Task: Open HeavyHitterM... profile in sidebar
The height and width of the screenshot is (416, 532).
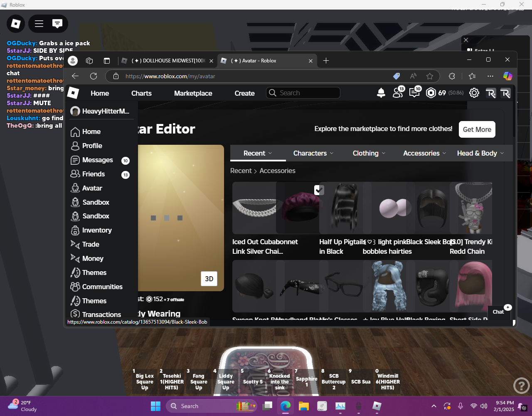Action: (x=100, y=111)
